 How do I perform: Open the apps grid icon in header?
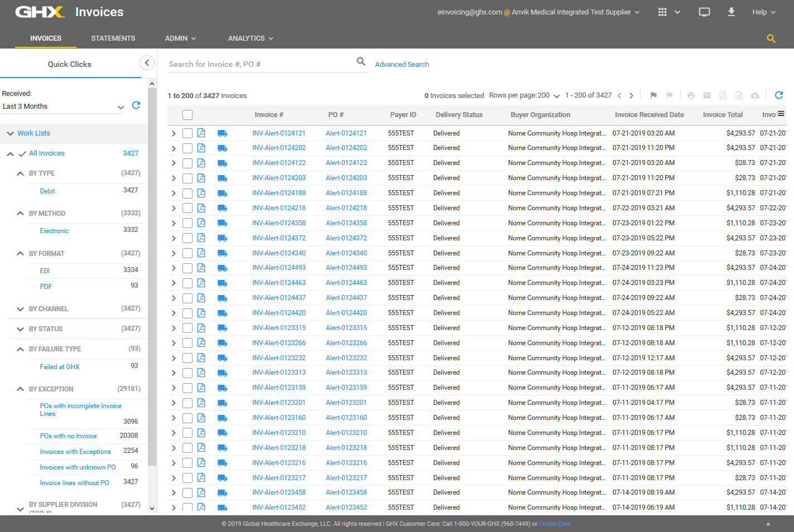click(x=662, y=12)
